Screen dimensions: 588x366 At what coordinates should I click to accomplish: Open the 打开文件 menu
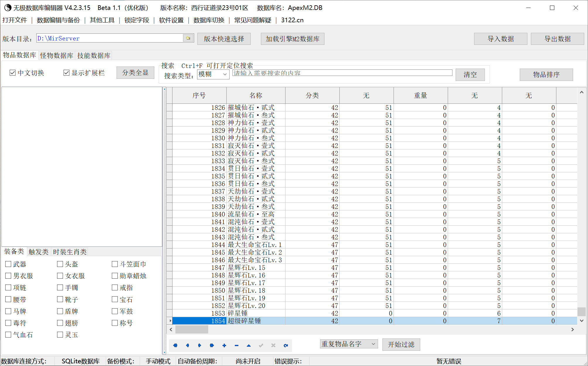click(x=15, y=20)
